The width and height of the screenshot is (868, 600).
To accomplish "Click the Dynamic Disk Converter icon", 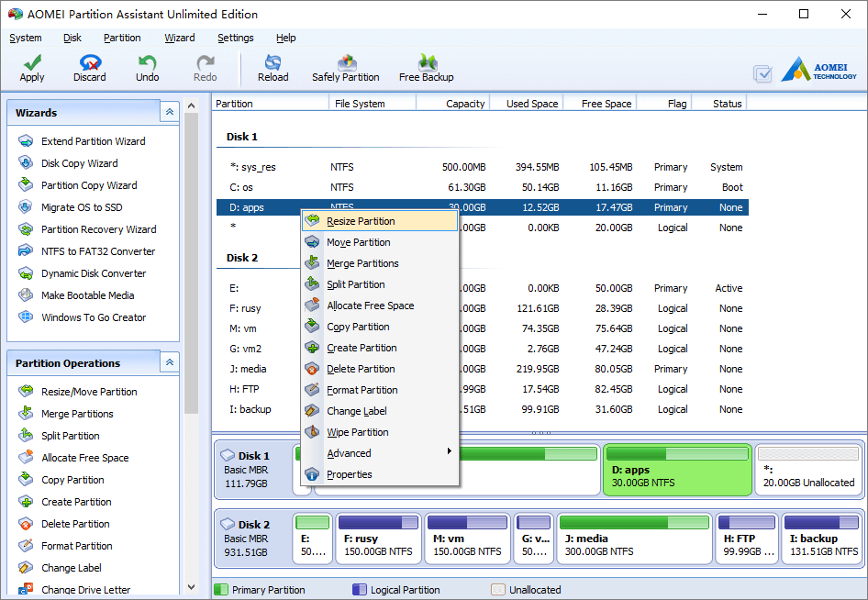I will tap(26, 272).
